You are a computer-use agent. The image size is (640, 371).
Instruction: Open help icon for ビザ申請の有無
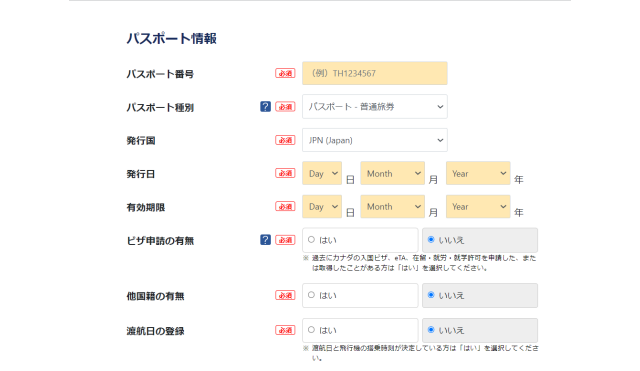pos(265,240)
